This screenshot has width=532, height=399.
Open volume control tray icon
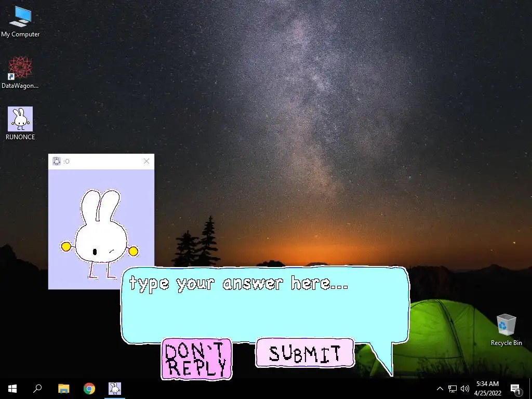point(465,389)
